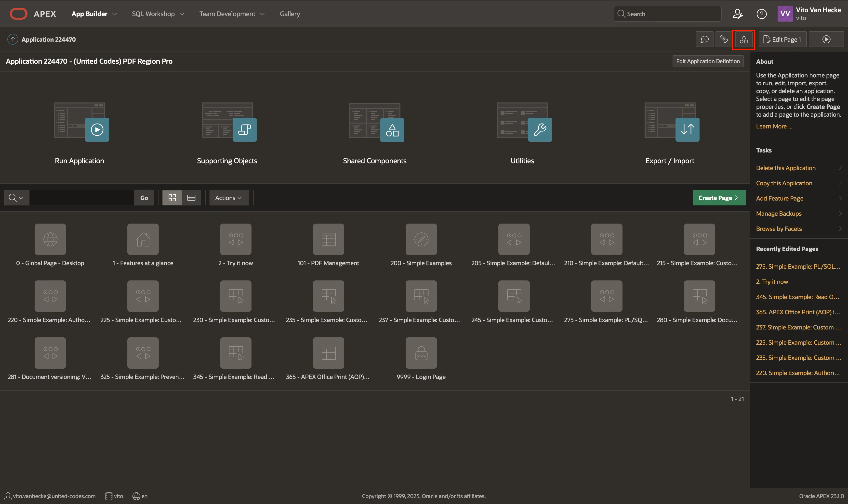This screenshot has width=848, height=504.
Task: Open the 9999 - Login Page thumbnail
Action: [x=421, y=353]
